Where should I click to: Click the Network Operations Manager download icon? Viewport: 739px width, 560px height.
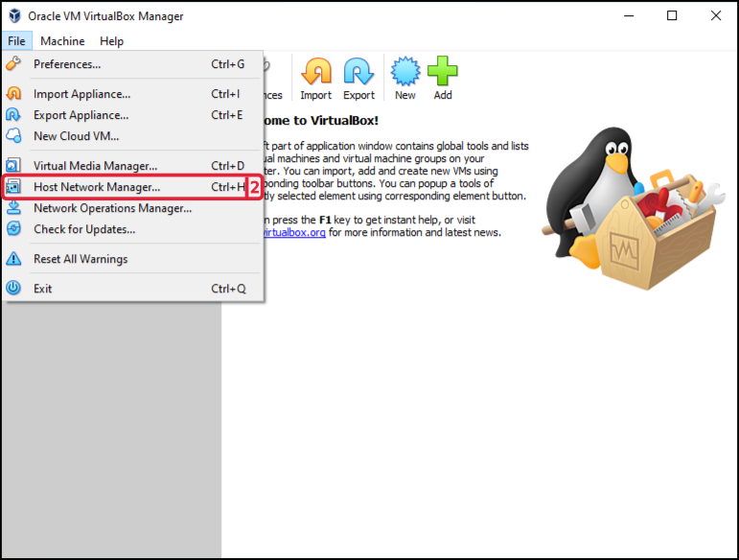(13, 207)
